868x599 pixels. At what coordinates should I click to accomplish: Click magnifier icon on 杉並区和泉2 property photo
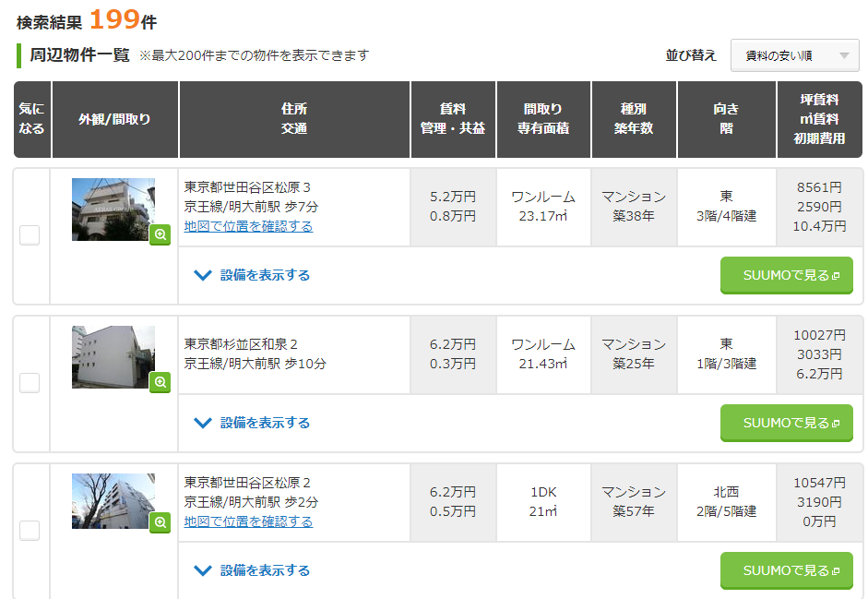tap(160, 382)
